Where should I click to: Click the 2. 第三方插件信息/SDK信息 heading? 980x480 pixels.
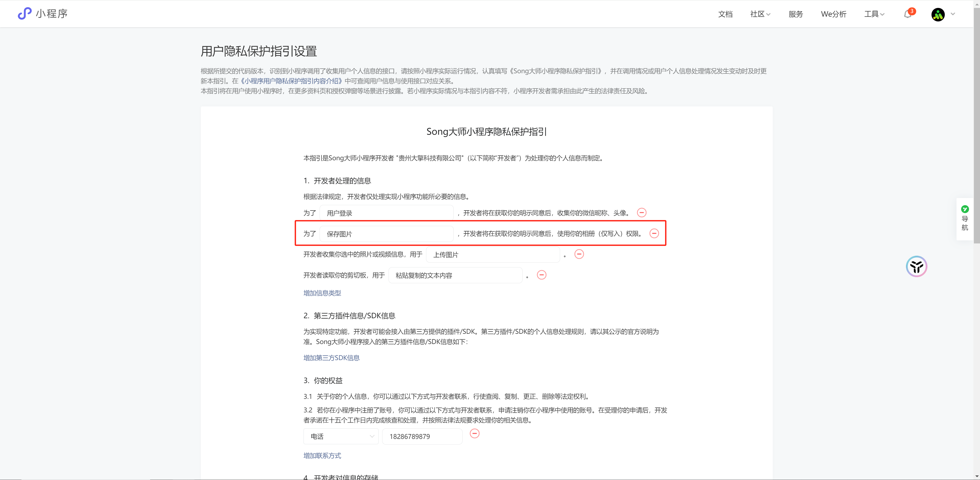[349, 316]
